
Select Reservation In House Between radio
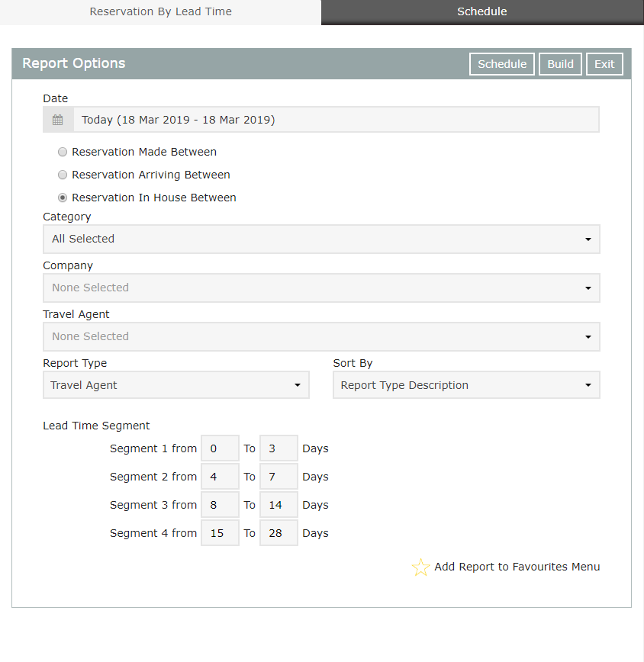(63, 198)
